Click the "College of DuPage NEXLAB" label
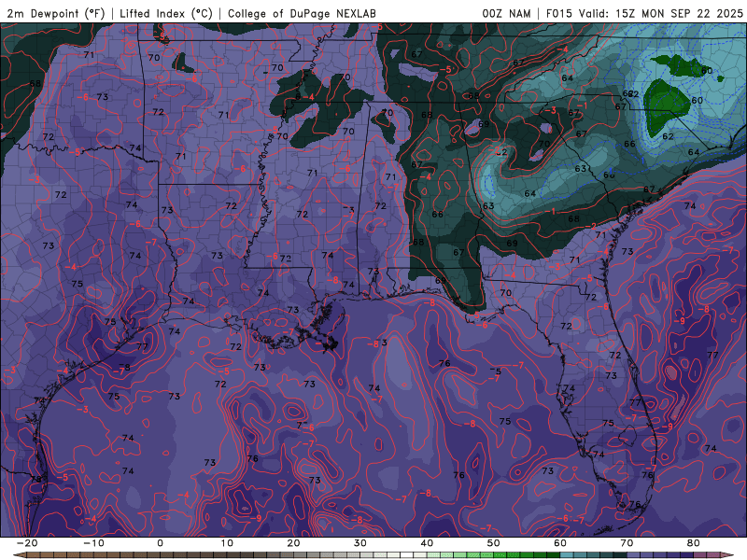This screenshot has height=560, width=747. coord(302,13)
